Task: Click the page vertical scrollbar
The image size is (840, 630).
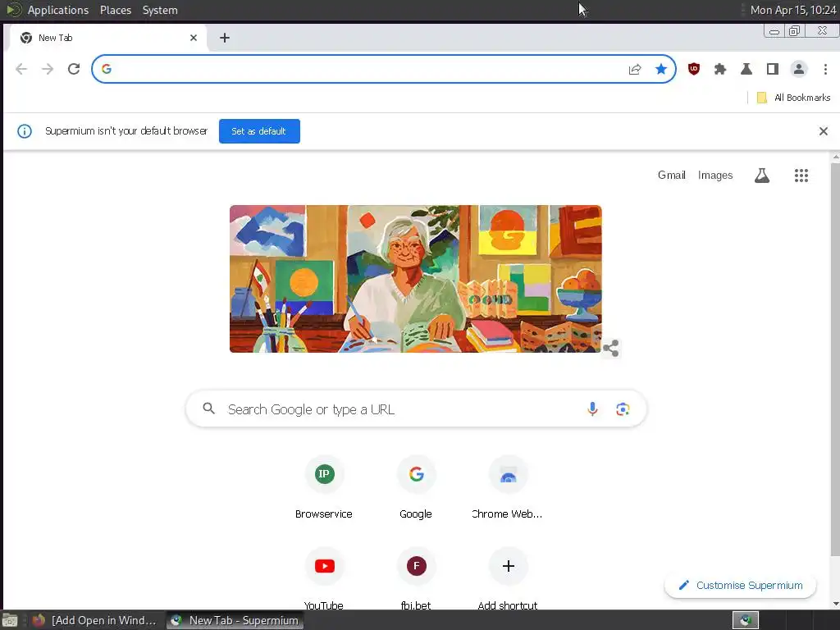Action: (x=835, y=359)
